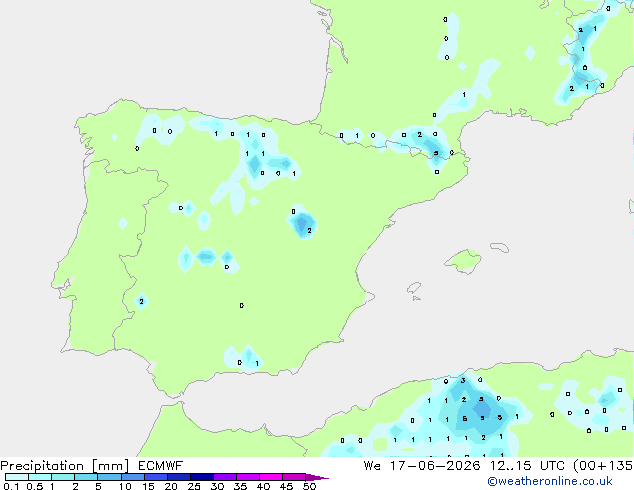Click the 25–30 mm dark blue legend swatch

coord(201,477)
